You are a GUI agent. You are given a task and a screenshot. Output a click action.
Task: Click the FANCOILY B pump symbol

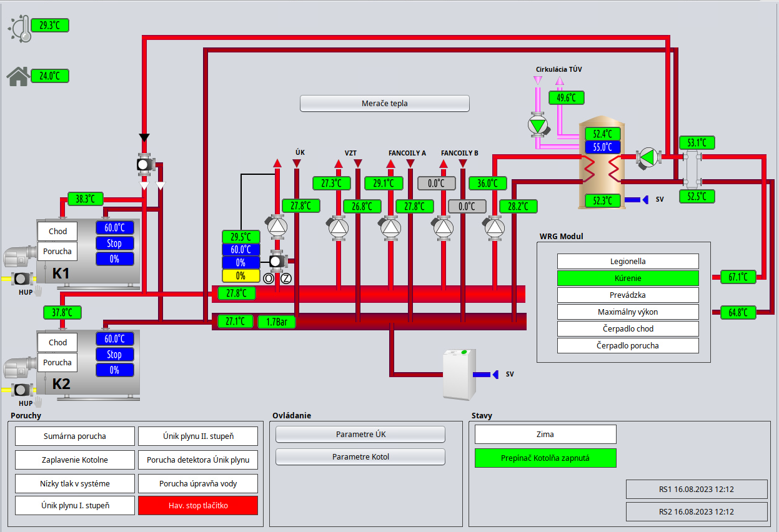pos(444,228)
